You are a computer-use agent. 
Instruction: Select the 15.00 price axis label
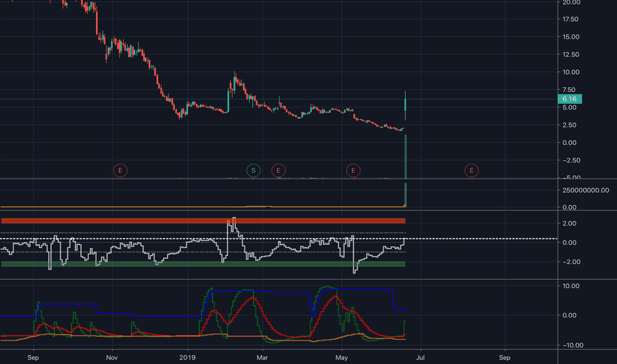[x=571, y=37]
